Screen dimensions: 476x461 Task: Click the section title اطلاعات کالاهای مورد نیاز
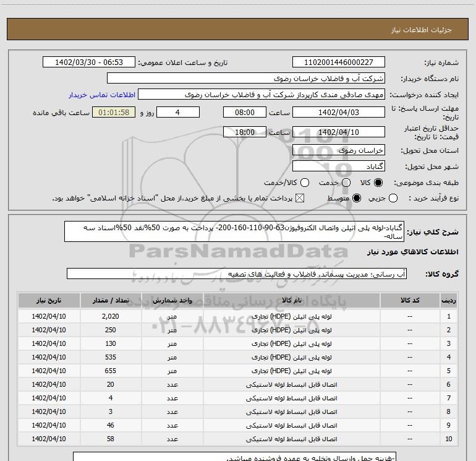click(412, 252)
